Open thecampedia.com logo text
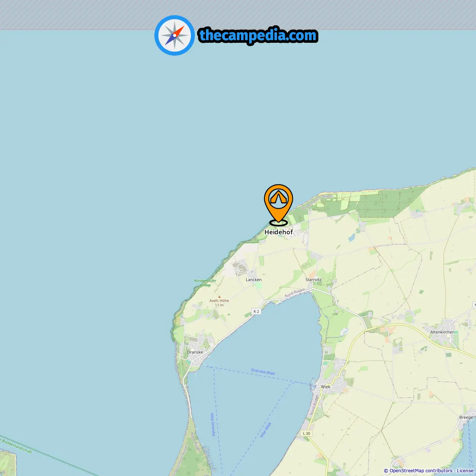 258,35
